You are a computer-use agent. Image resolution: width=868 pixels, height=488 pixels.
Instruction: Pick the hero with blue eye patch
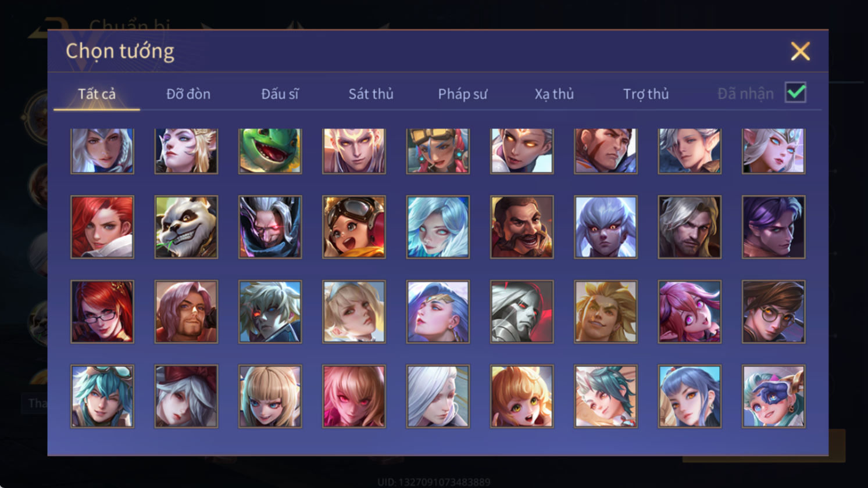point(773,397)
